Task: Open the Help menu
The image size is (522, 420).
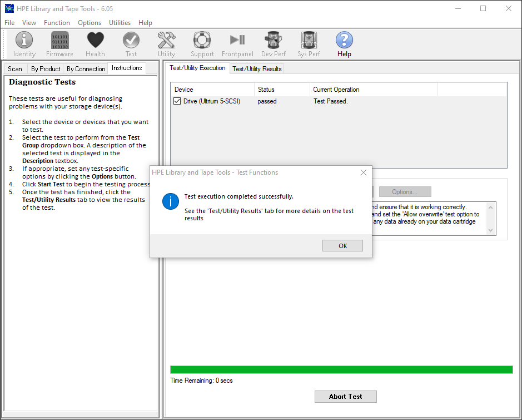Action: [145, 23]
